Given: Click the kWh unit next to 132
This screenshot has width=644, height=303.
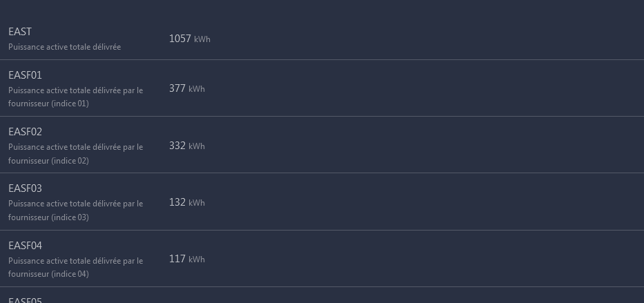Looking at the screenshot, I should [197, 203].
